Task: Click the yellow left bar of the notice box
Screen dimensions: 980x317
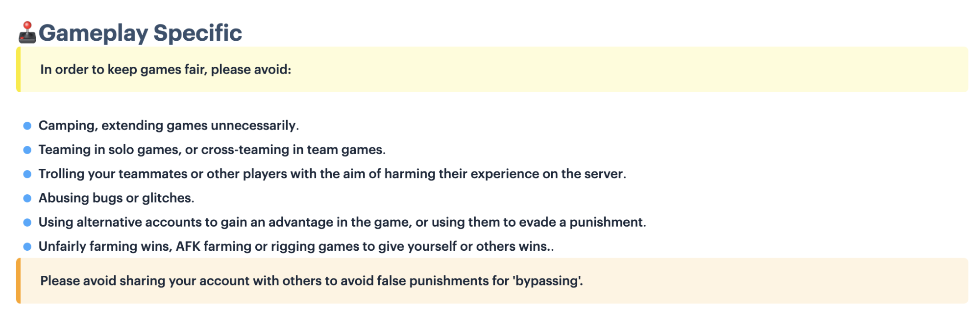Action: (18, 69)
